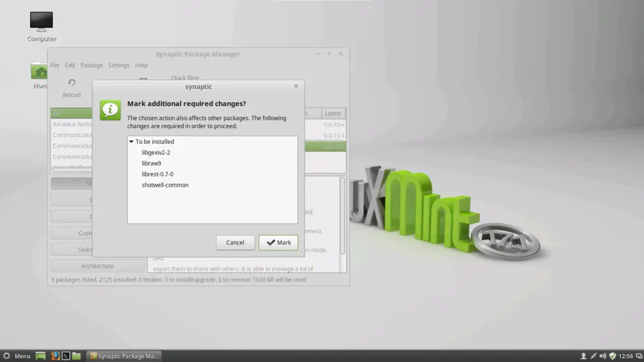
Task: Minimize the Synaptic Package Manager window
Action: coord(318,54)
